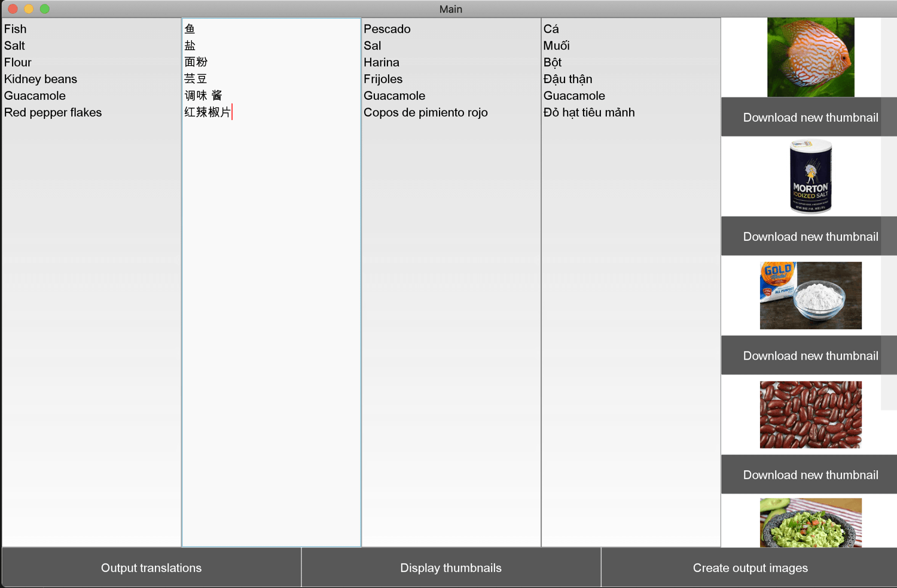Select "Muối" in the Vietnamese column
897x588 pixels.
[556, 45]
